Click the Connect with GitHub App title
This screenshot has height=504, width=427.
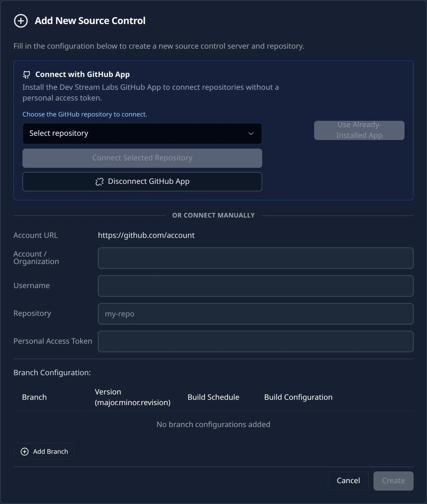83,75
